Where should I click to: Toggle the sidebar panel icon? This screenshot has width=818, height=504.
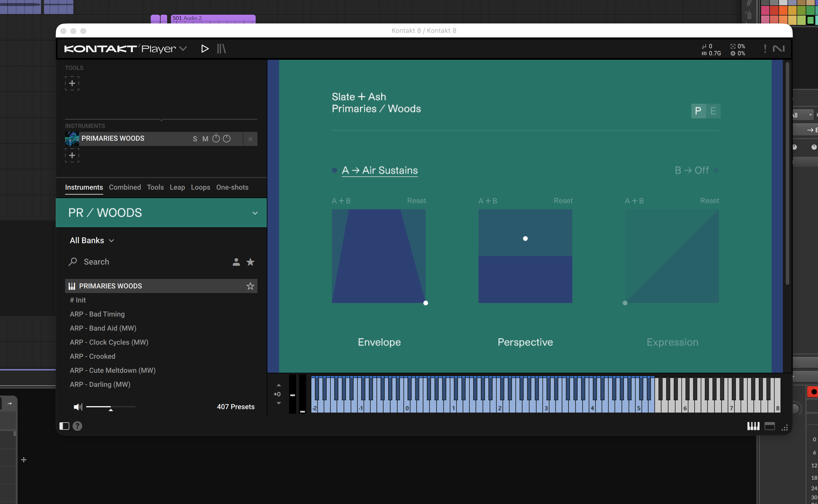[x=65, y=426]
